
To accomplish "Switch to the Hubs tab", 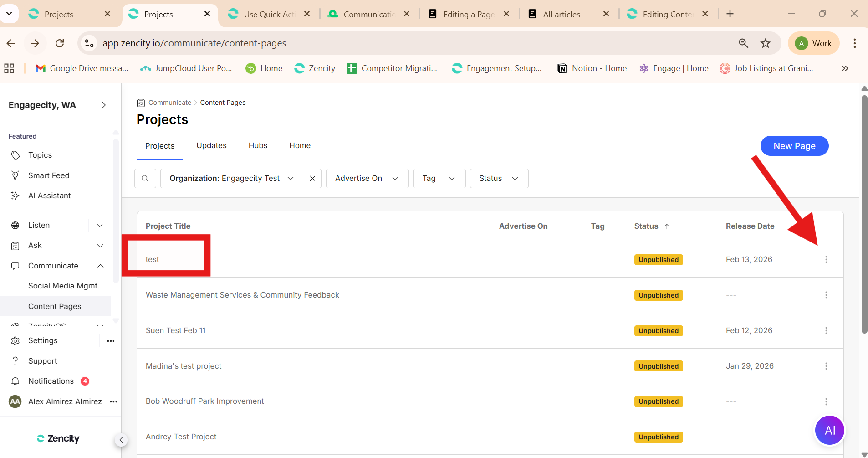I will 258,145.
